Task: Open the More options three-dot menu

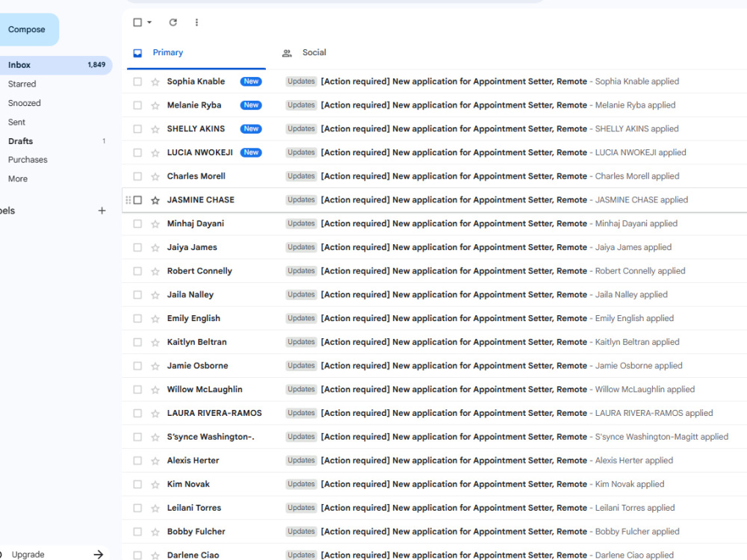Action: (x=196, y=22)
